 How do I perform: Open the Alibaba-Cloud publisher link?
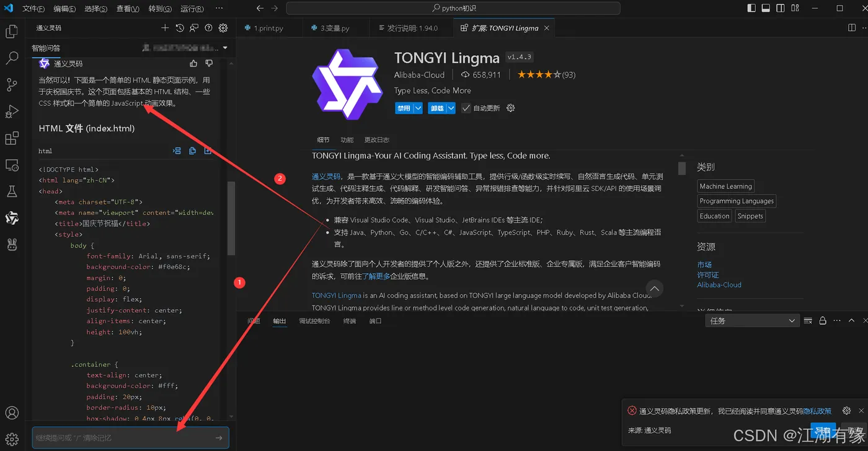point(419,75)
